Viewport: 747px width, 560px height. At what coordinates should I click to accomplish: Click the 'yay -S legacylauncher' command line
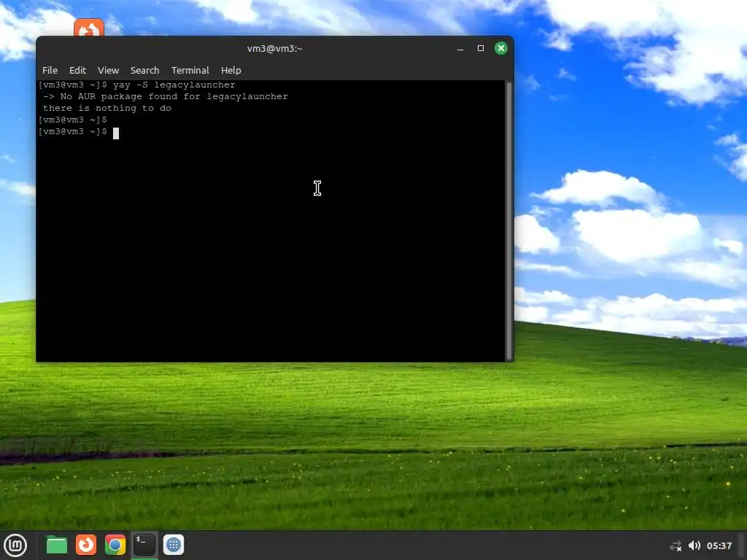click(136, 85)
